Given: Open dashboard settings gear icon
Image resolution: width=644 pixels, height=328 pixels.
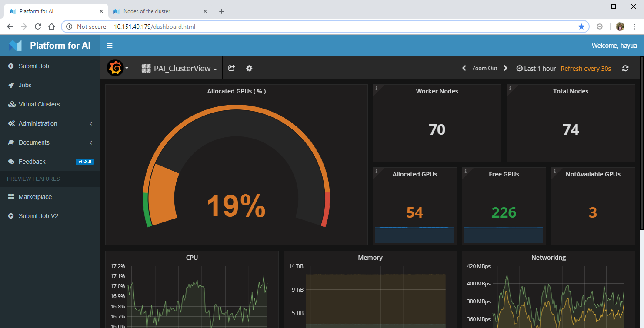Looking at the screenshot, I should tap(249, 68).
